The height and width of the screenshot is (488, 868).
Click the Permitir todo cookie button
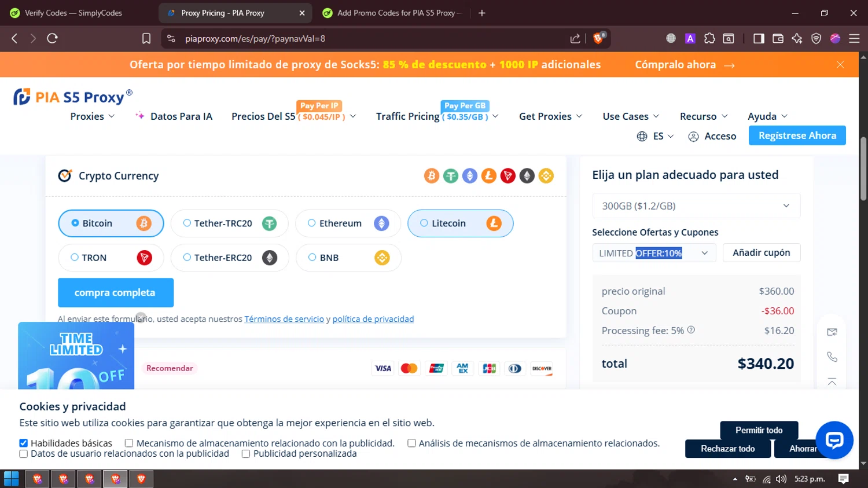[x=759, y=430]
